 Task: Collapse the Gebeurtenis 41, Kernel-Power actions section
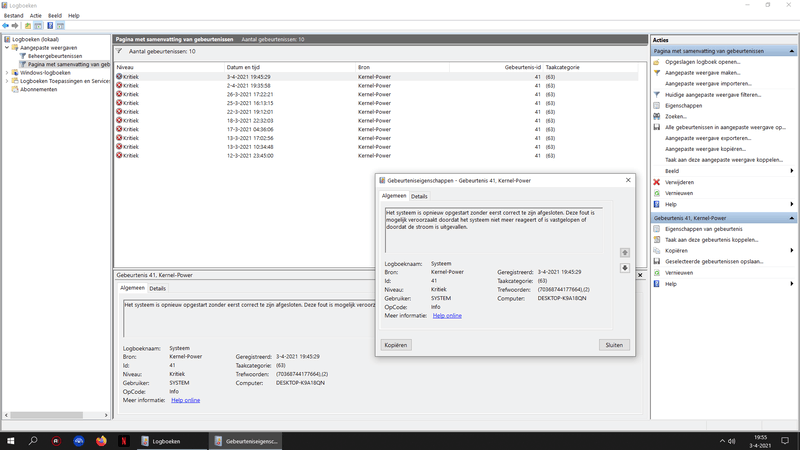pyautogui.click(x=791, y=218)
